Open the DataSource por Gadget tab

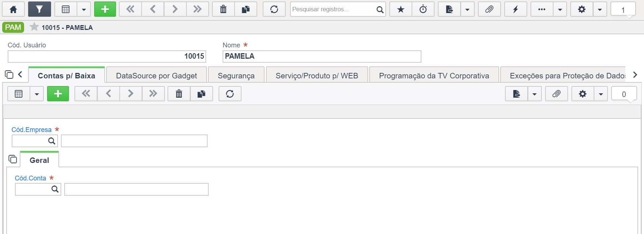point(156,76)
